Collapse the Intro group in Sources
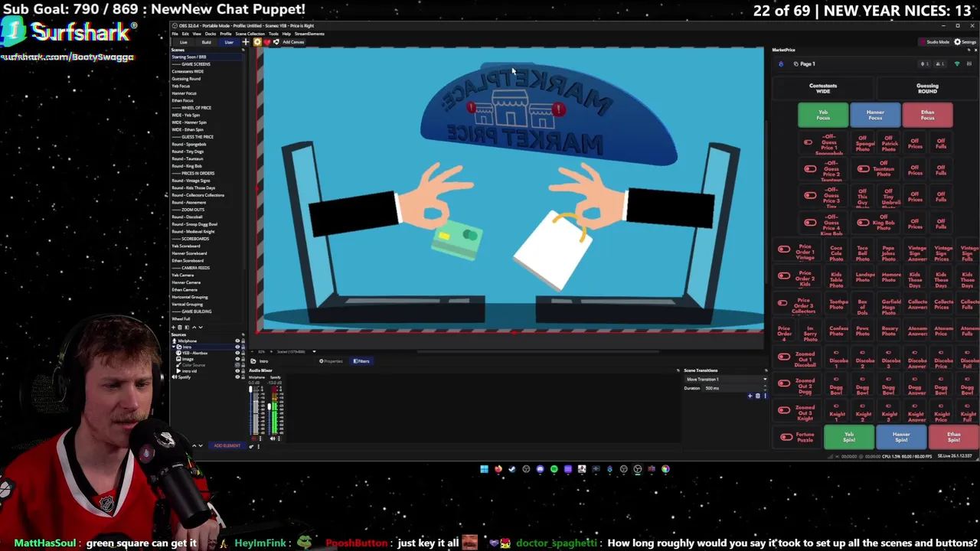Screen dimensions: 980x551 point(173,347)
